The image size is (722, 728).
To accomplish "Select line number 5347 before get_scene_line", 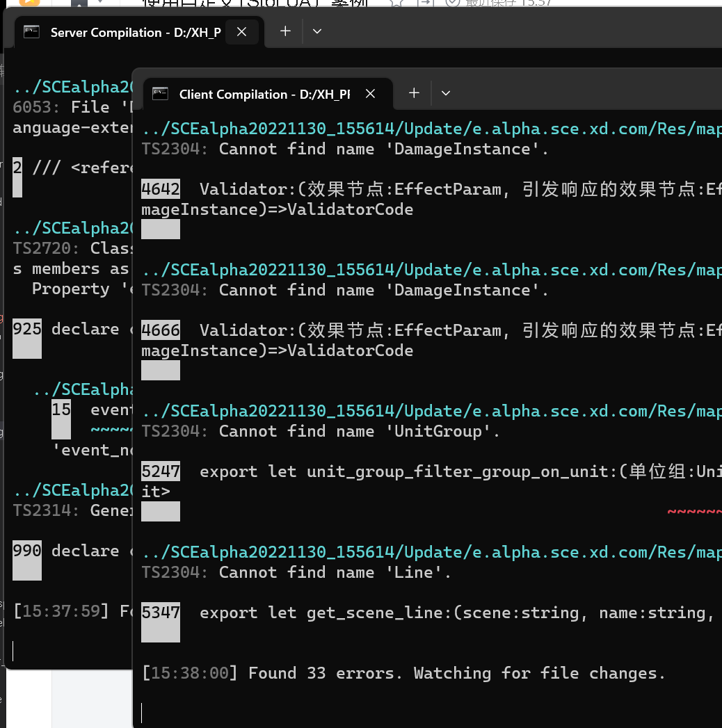I will pyautogui.click(x=161, y=613).
